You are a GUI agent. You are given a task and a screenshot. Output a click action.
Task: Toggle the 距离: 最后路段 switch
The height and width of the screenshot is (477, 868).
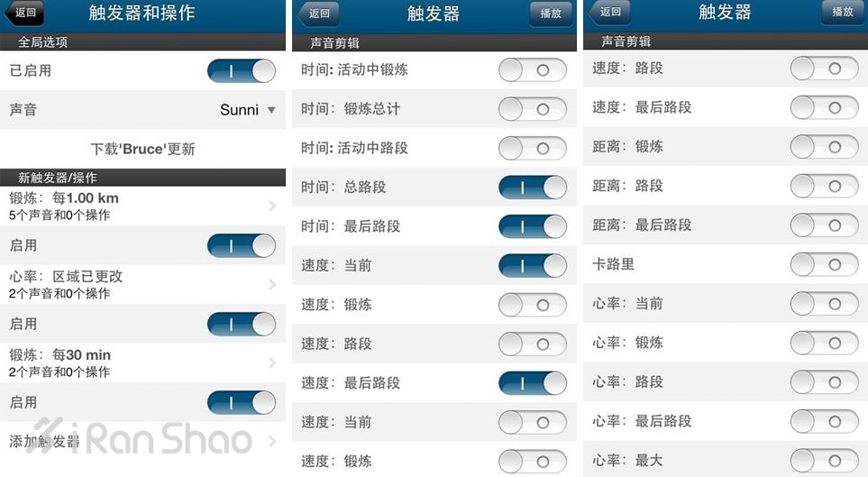pos(823,225)
